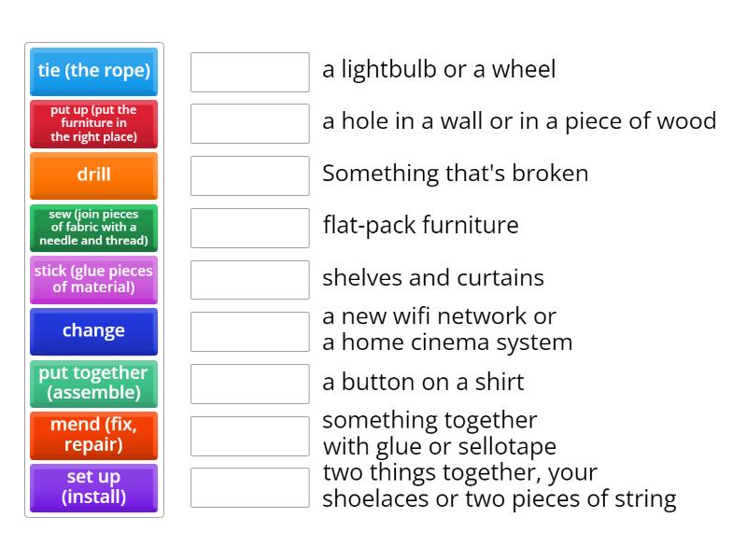Click the red 'put up' word tile
The image size is (747, 560).
[x=93, y=124]
